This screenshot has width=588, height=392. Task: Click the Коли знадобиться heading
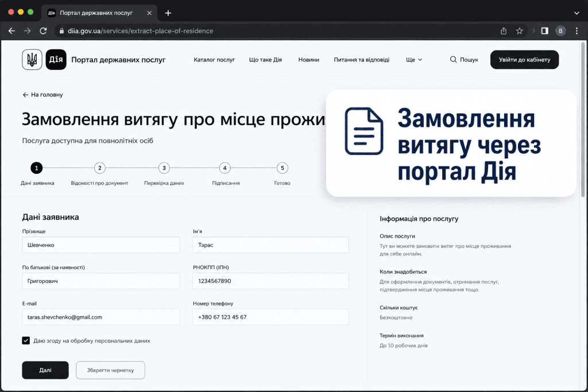[403, 271]
